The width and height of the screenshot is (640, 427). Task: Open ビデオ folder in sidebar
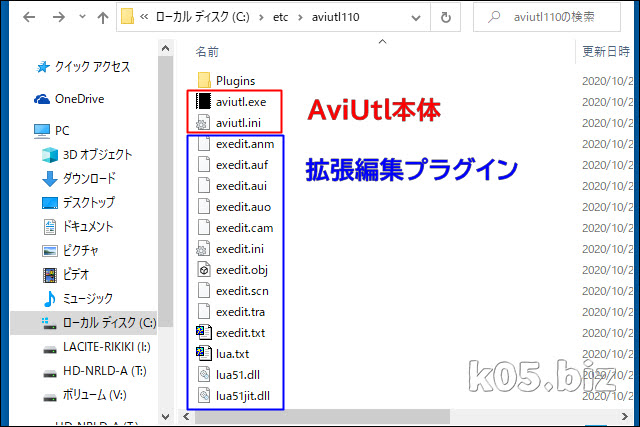pos(76,274)
